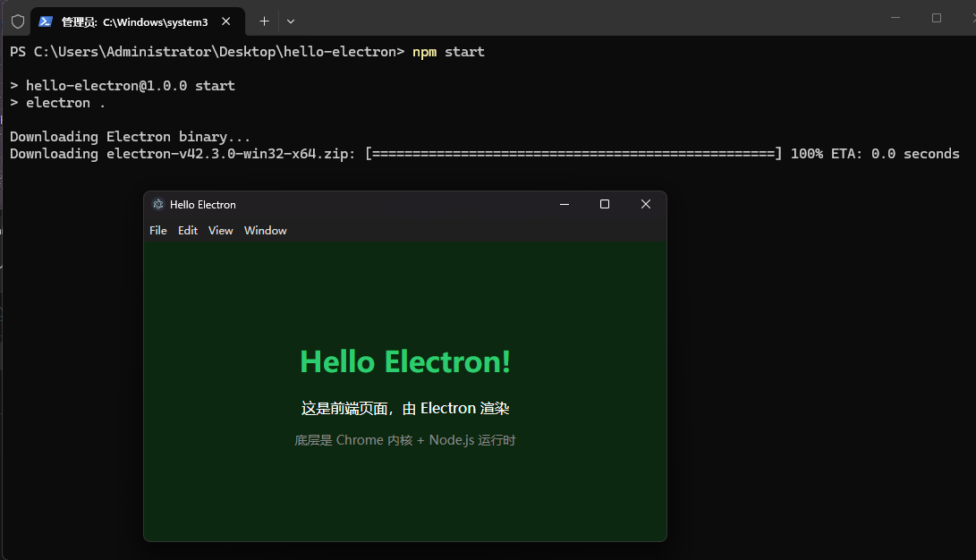This screenshot has height=560, width=976.
Task: Click the download progress bar in terminal
Action: click(573, 154)
